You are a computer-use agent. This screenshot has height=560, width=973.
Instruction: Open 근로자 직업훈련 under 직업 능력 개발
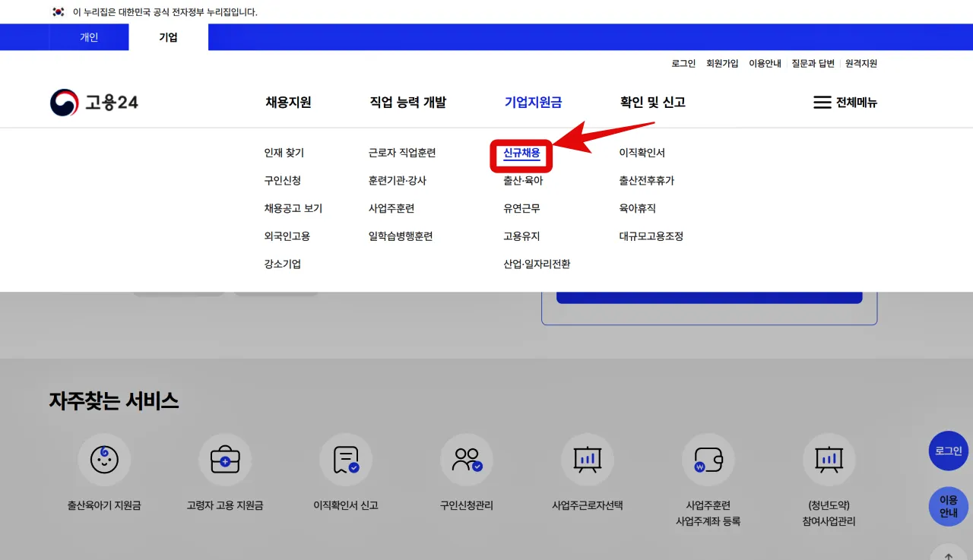point(401,153)
